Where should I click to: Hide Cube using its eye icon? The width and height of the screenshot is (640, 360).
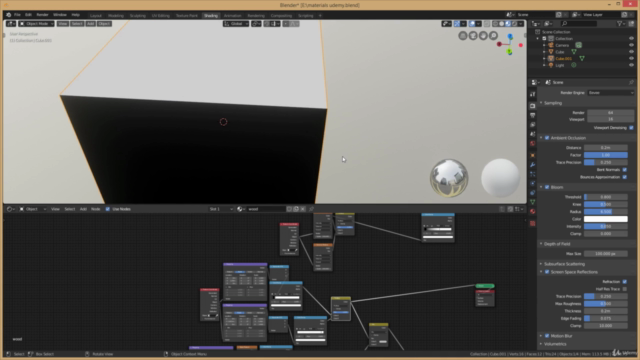pyautogui.click(x=631, y=52)
